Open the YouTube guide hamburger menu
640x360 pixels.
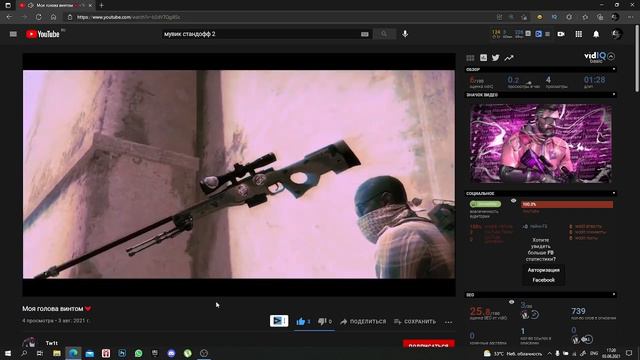[13, 34]
